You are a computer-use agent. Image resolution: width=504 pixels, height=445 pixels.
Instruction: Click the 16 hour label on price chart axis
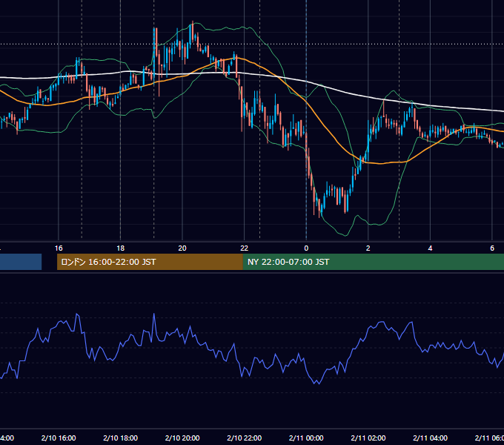coord(59,248)
